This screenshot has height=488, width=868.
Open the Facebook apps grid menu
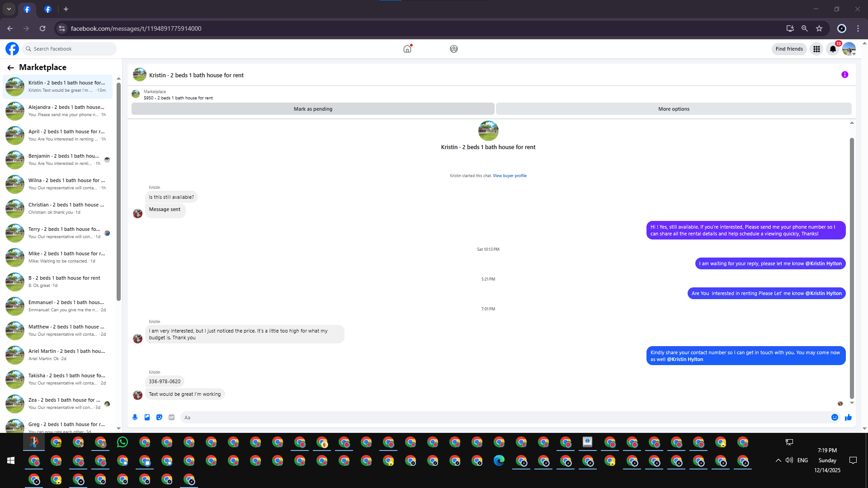tap(816, 49)
